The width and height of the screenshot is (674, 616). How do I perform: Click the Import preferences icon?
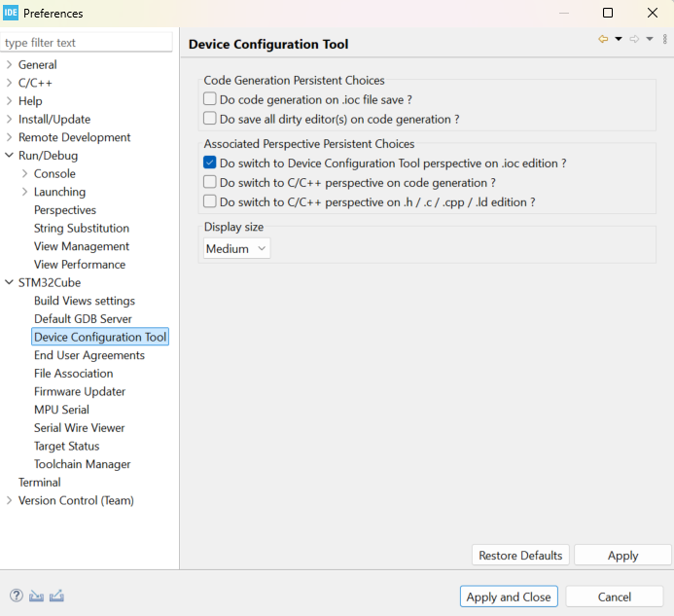37,596
